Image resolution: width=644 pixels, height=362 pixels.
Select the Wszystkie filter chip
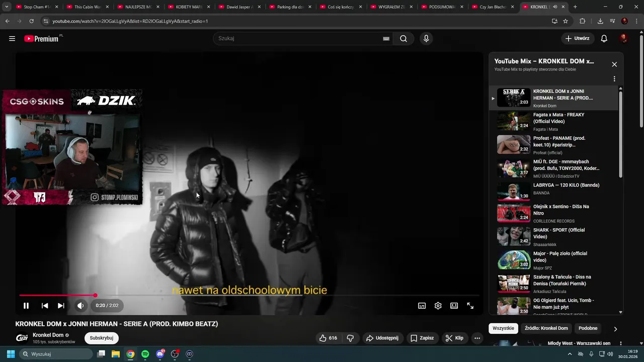click(x=503, y=328)
